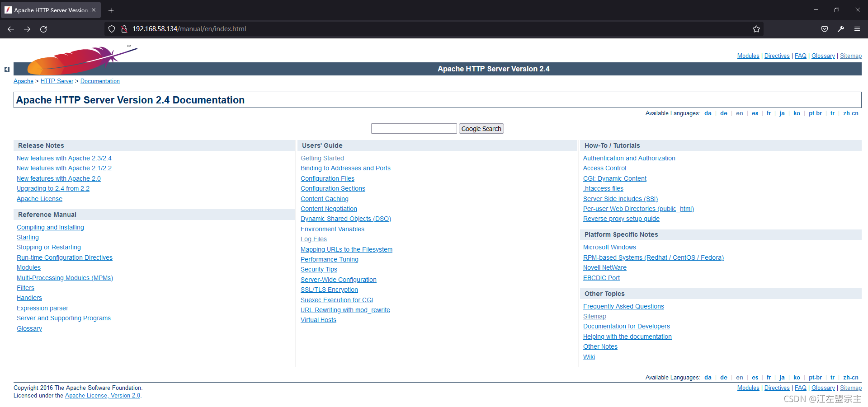Open Stopping or Restarting page
The width and height of the screenshot is (868, 407).
coord(49,247)
